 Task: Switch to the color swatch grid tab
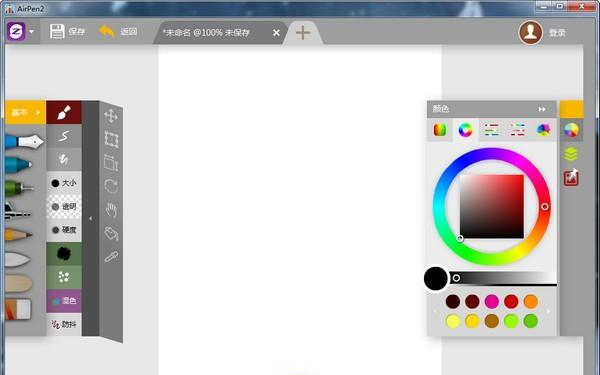pos(440,130)
